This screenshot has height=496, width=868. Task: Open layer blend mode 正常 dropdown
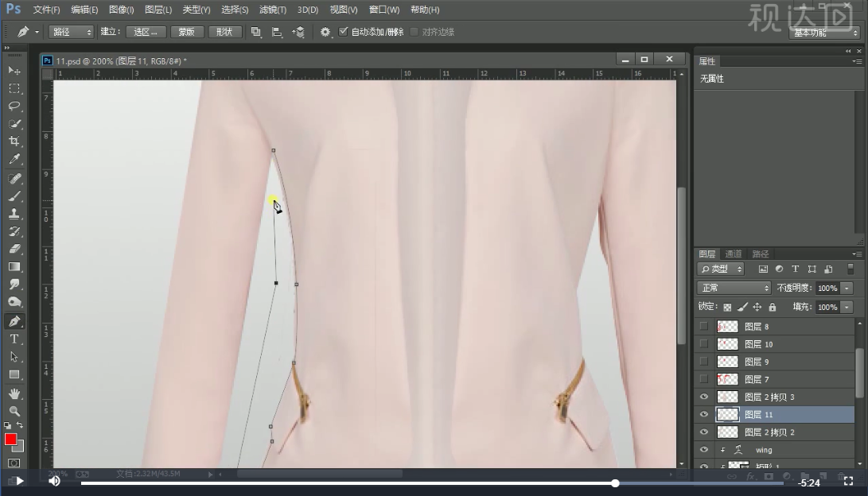(x=734, y=288)
